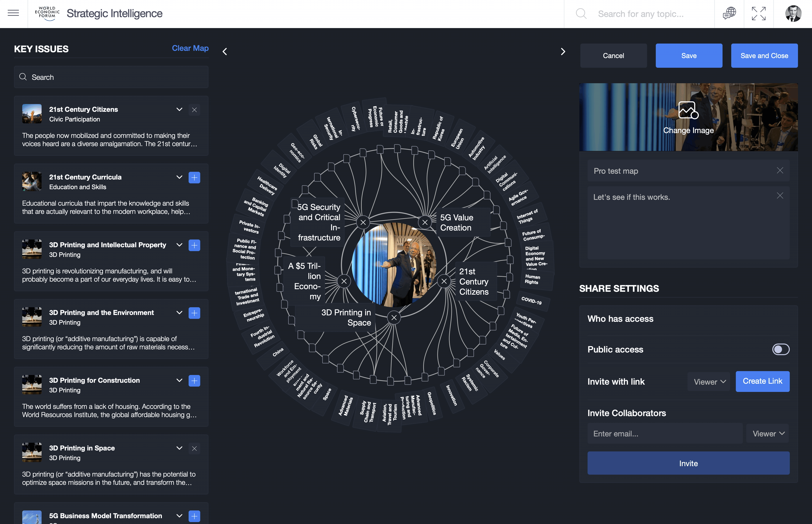Clear the Pro test map title field

780,171
